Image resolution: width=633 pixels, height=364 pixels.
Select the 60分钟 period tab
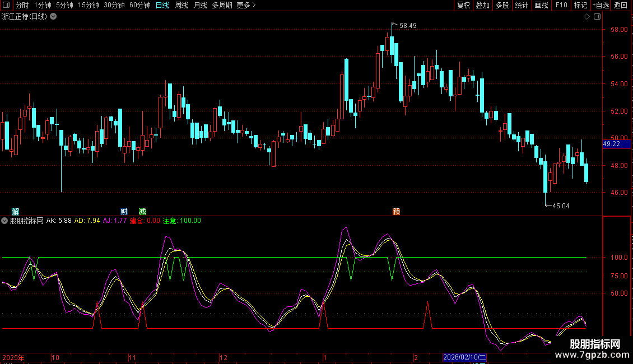(139, 6)
